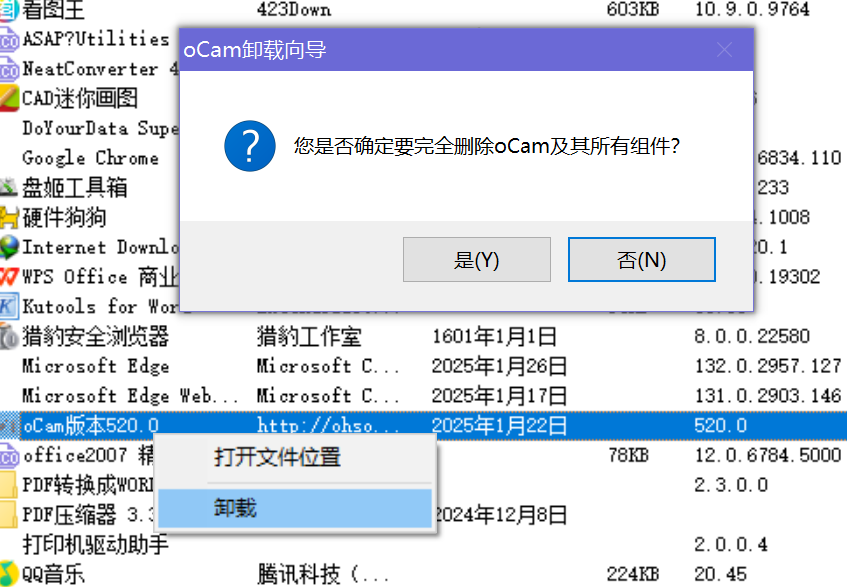Select the PDF转换成WORD entry
847x587 pixels.
89,485
